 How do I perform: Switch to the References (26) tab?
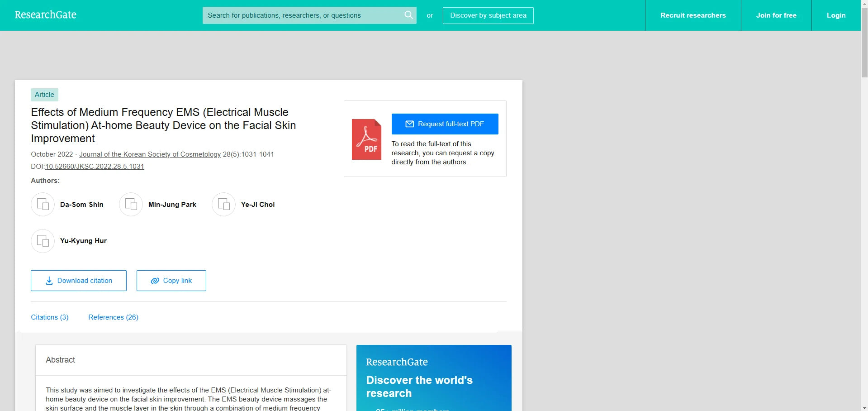click(113, 317)
